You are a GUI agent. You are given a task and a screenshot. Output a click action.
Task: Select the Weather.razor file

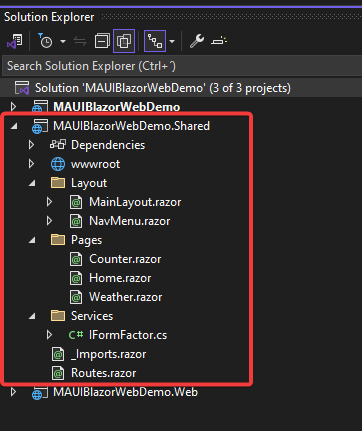[126, 297]
